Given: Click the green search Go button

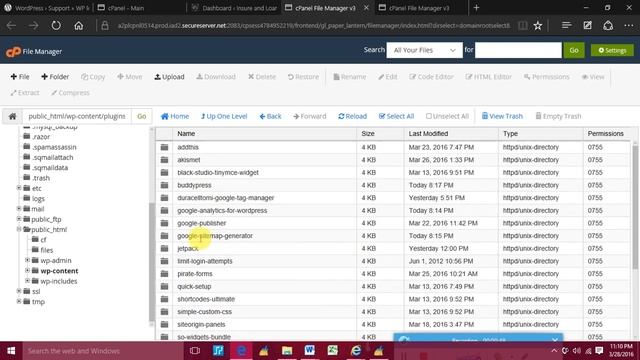Looking at the screenshot, I should pyautogui.click(x=574, y=50).
